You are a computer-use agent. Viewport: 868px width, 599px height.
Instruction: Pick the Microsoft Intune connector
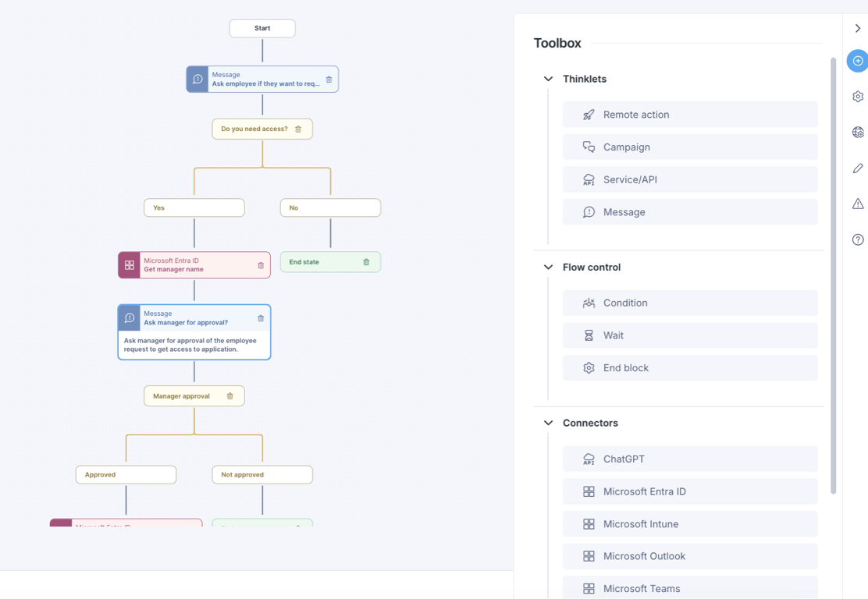[690, 524]
